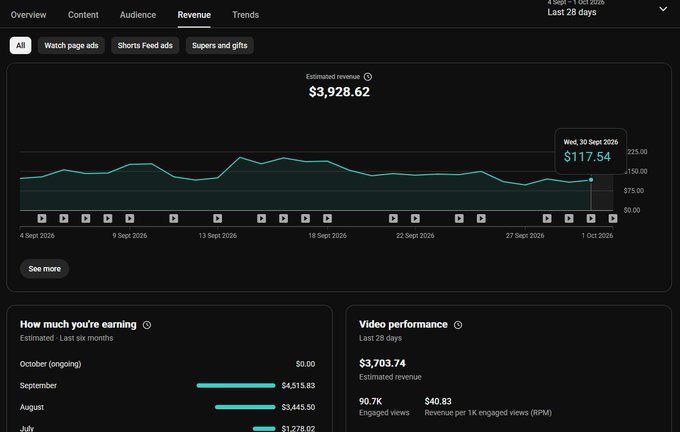
Task: Click the $3,703.74 video performance revenue
Action: [382, 363]
